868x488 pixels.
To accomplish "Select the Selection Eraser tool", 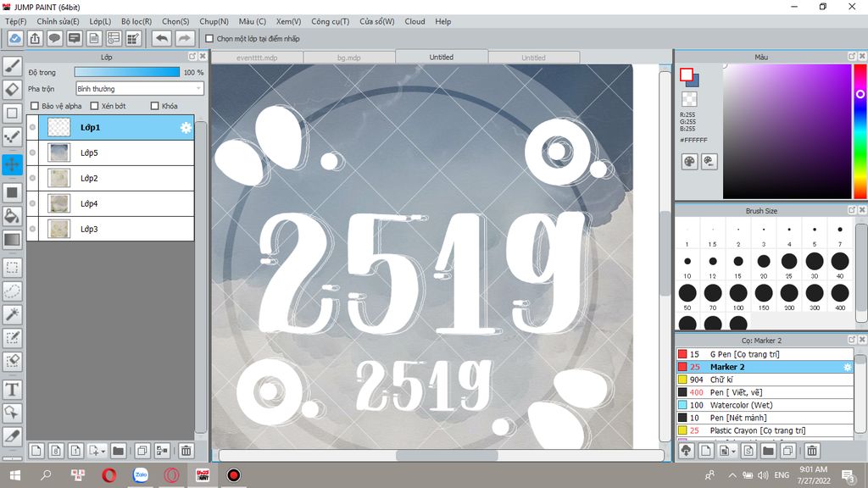I will coord(12,361).
